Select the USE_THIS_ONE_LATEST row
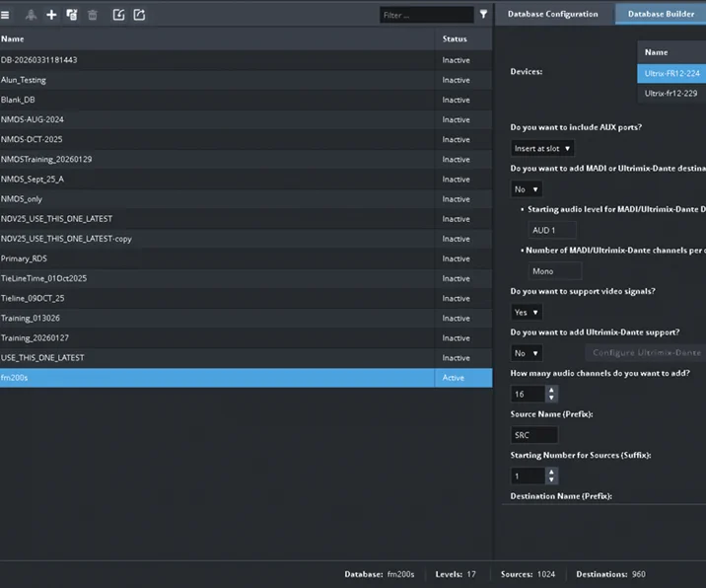The width and height of the screenshot is (706, 588). (x=246, y=357)
